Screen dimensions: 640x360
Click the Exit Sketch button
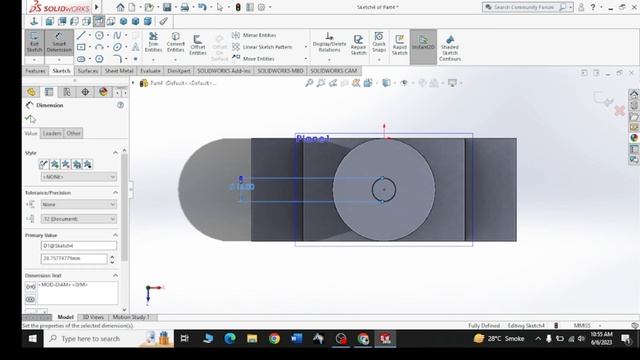(34, 43)
